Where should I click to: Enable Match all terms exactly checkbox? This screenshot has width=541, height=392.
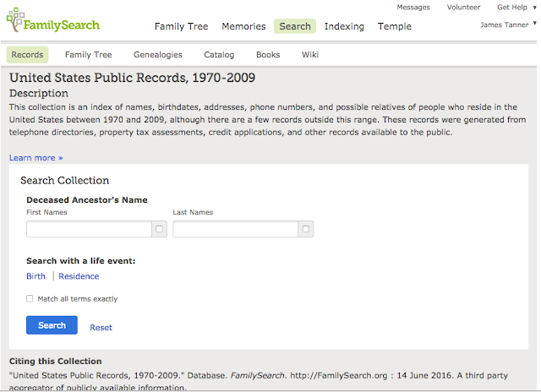click(x=30, y=298)
